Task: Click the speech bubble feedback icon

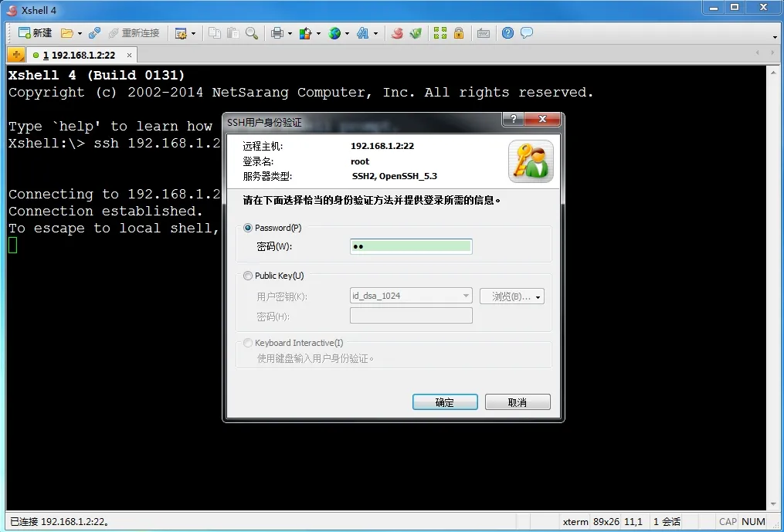Action: pos(527,33)
